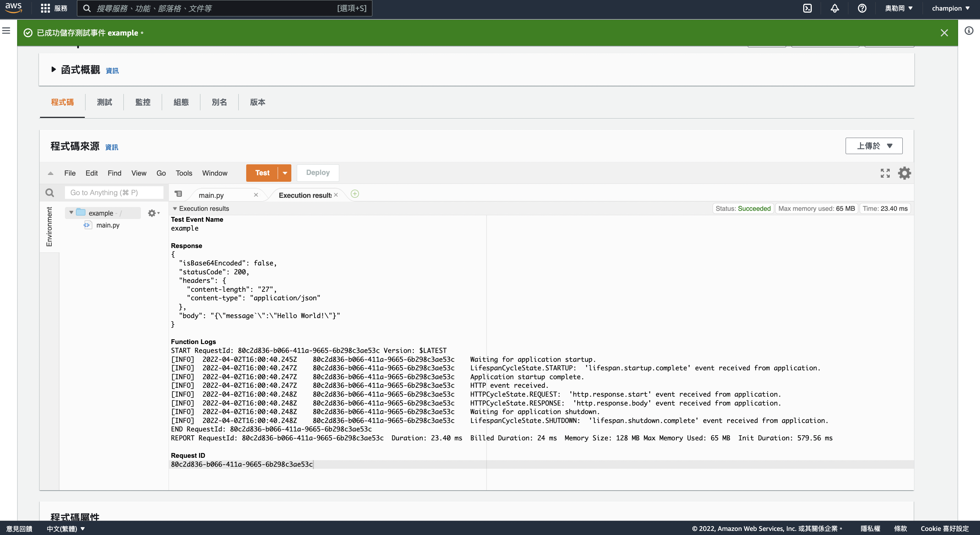The height and width of the screenshot is (535, 980).
Task: Collapse the Execution results disclosure triangle
Action: tap(175, 209)
